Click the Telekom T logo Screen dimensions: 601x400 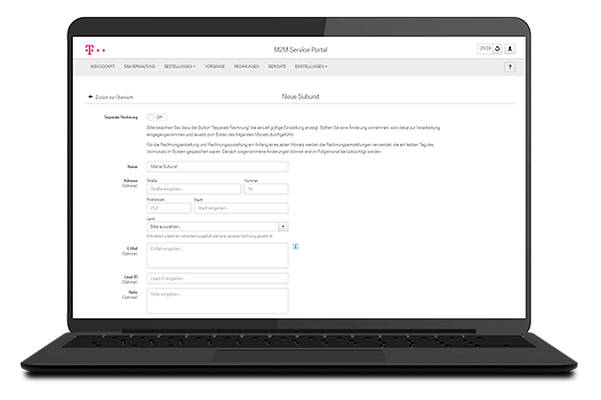point(90,48)
